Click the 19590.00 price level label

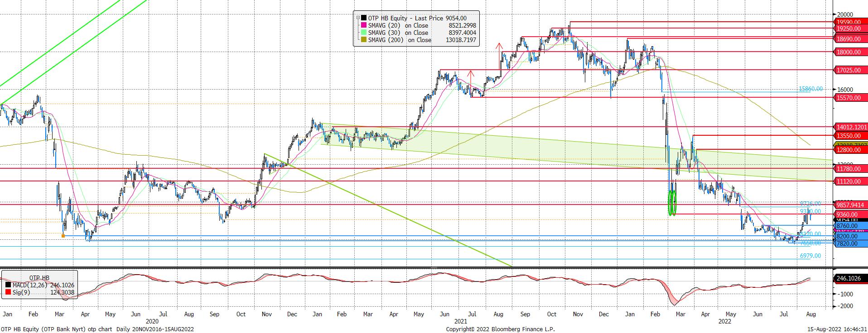point(850,22)
